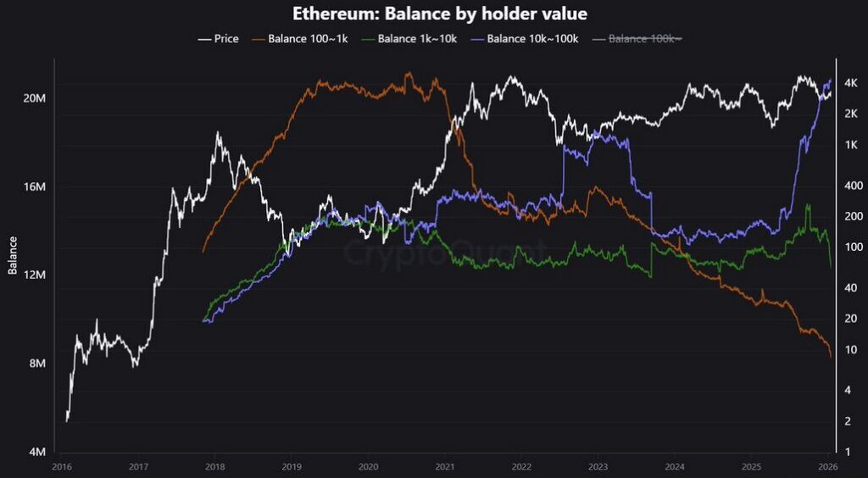Image resolution: width=868 pixels, height=478 pixels.
Task: Click the CryptoQuant watermark in chart center
Action: click(x=445, y=252)
